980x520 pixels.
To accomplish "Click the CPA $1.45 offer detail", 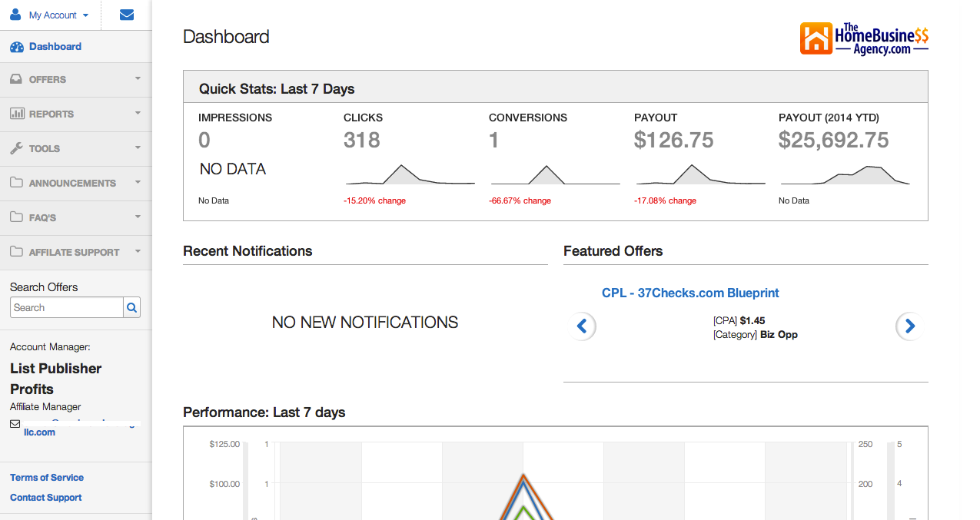I will (739, 321).
